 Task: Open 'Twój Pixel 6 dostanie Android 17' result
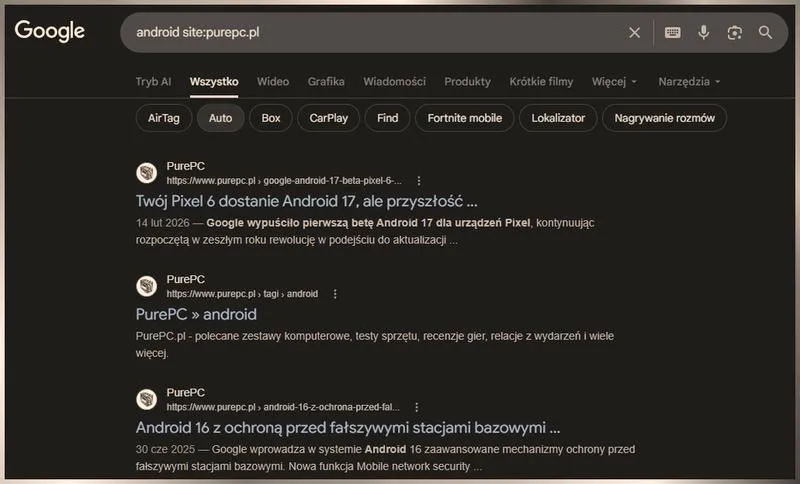pyautogui.click(x=307, y=201)
